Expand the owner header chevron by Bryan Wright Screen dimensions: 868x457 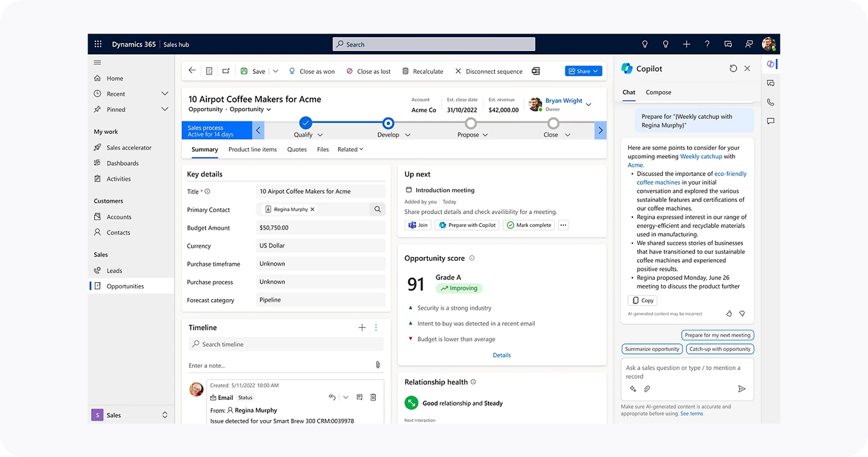(588, 104)
